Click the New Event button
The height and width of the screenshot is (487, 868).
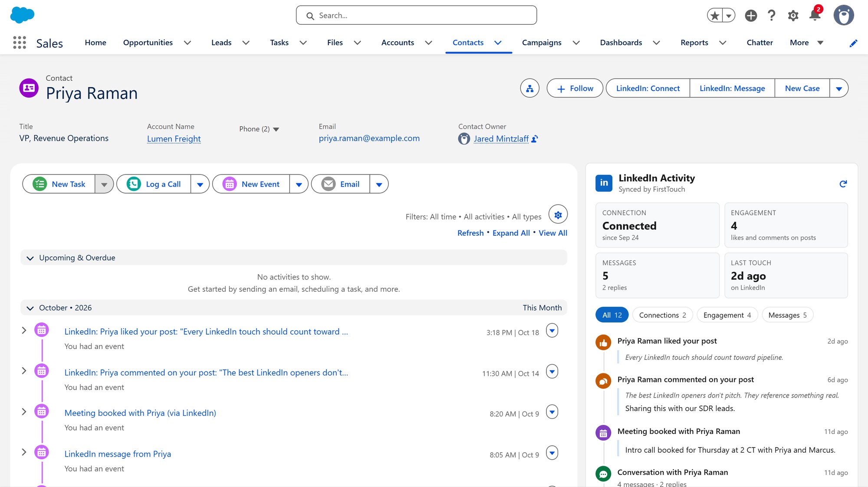click(x=251, y=184)
